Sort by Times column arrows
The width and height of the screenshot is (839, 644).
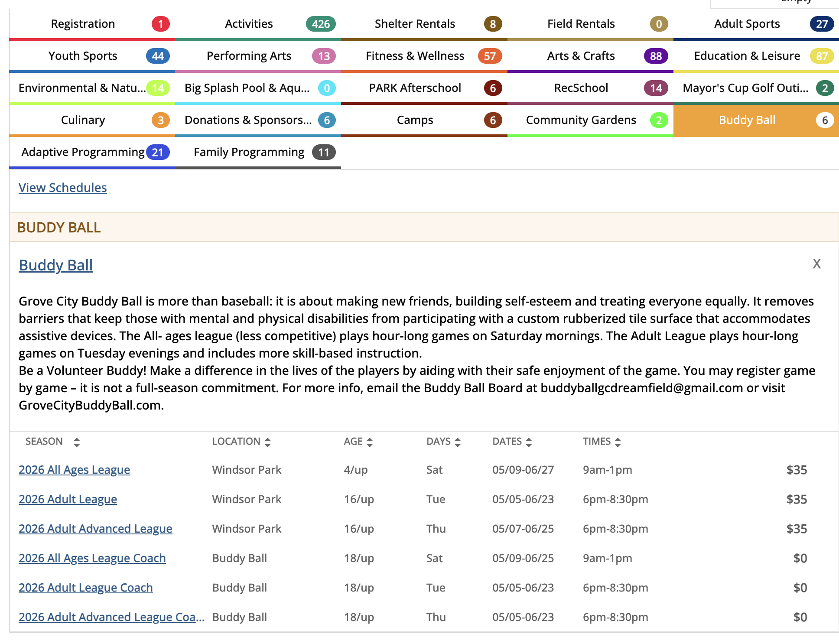pyautogui.click(x=618, y=442)
